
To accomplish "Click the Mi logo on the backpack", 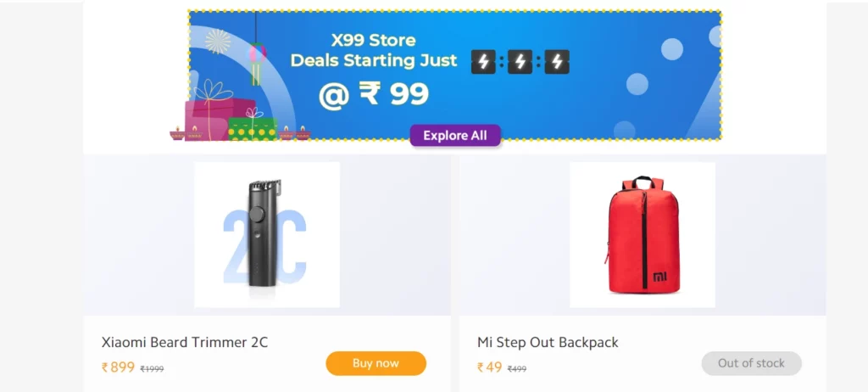I will [659, 277].
